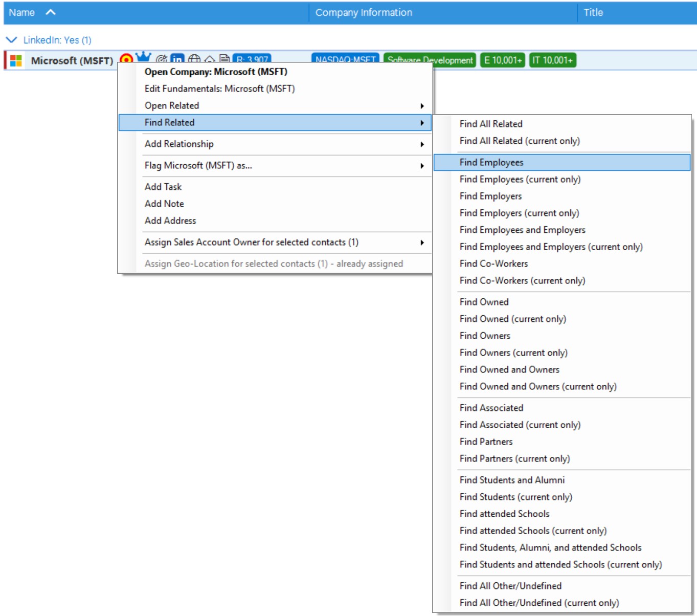Select Find Employees (current only)
The image size is (697, 616).
562,179
